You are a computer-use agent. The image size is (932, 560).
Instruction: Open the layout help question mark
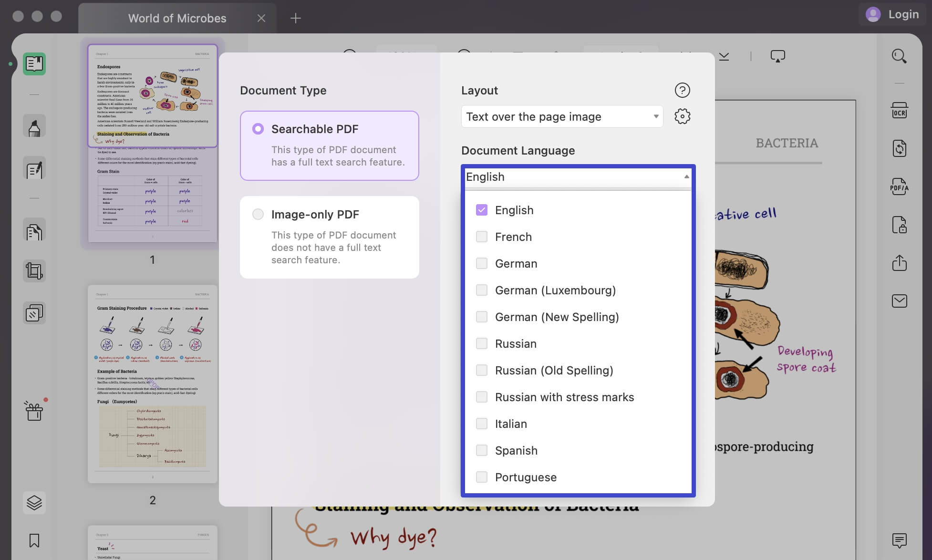point(682,90)
